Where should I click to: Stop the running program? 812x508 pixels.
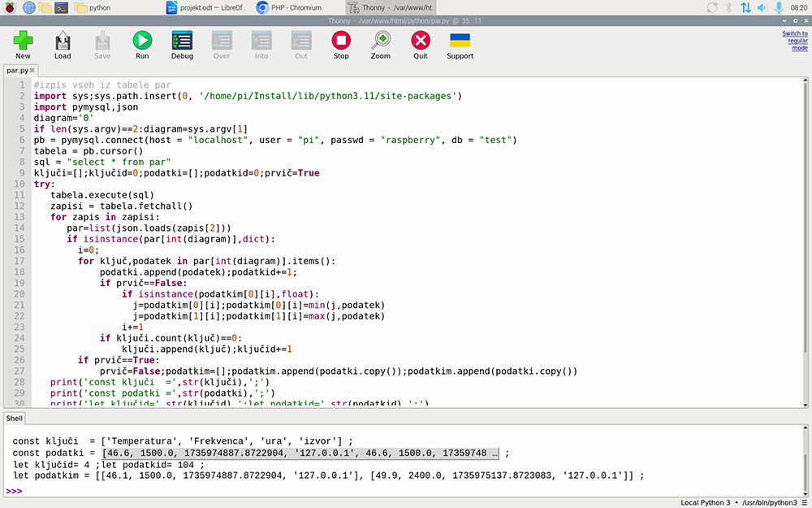341,41
